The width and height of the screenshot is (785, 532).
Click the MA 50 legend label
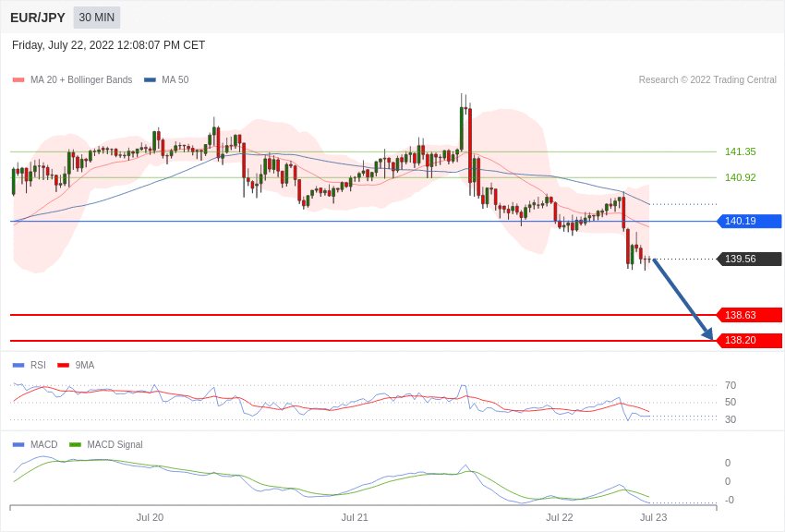coord(175,79)
